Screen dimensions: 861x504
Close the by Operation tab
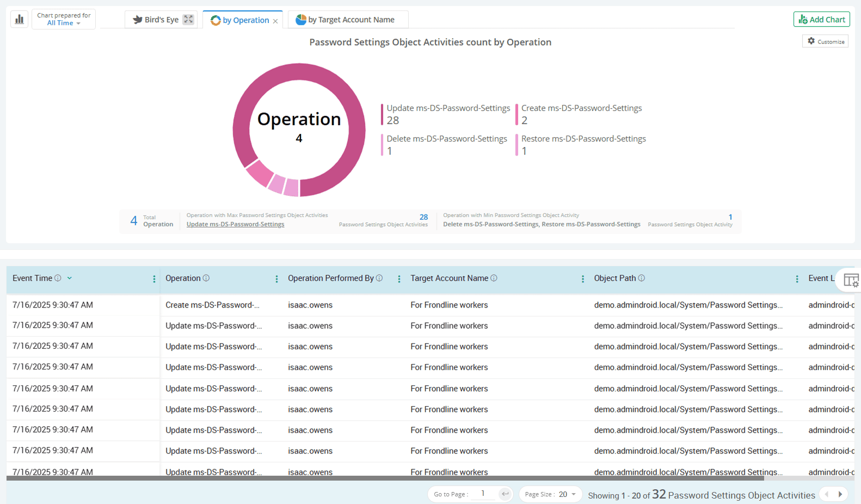click(275, 21)
